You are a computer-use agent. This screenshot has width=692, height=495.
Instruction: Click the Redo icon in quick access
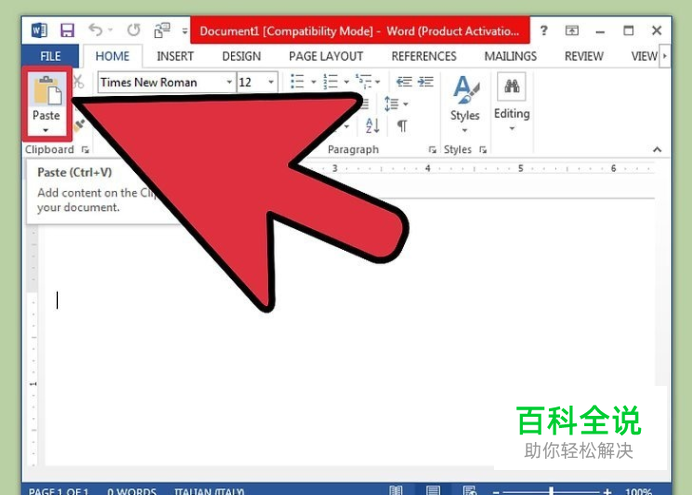click(134, 30)
